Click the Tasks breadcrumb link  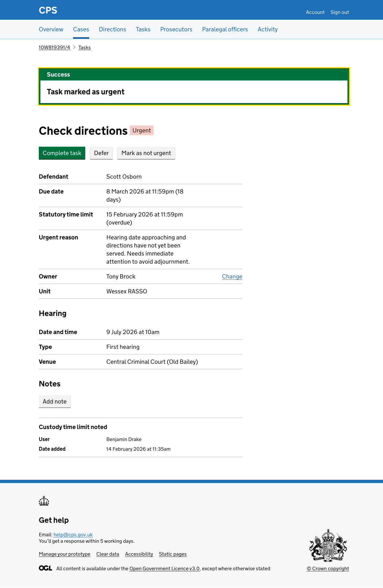(84, 47)
